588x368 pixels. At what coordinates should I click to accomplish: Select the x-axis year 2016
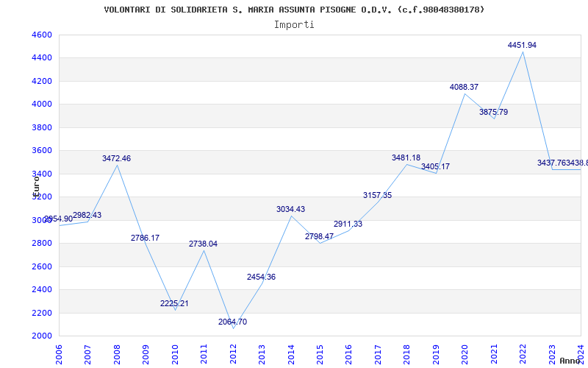[x=348, y=354]
